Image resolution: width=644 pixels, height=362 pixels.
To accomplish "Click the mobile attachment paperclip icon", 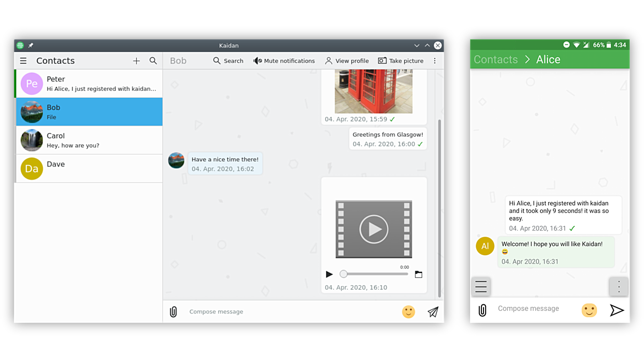I will click(482, 310).
